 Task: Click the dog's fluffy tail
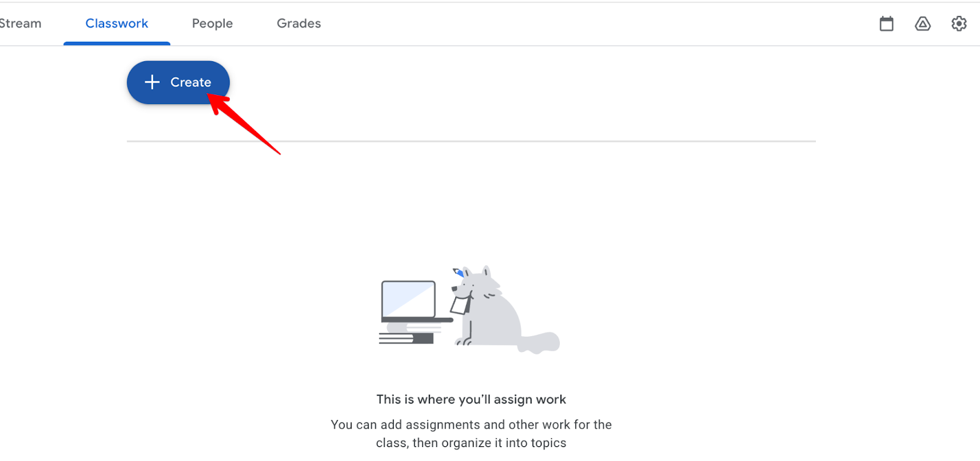540,342
